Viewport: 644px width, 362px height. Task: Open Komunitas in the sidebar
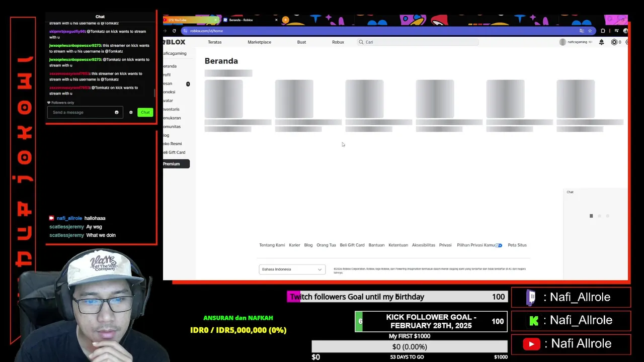click(172, 127)
